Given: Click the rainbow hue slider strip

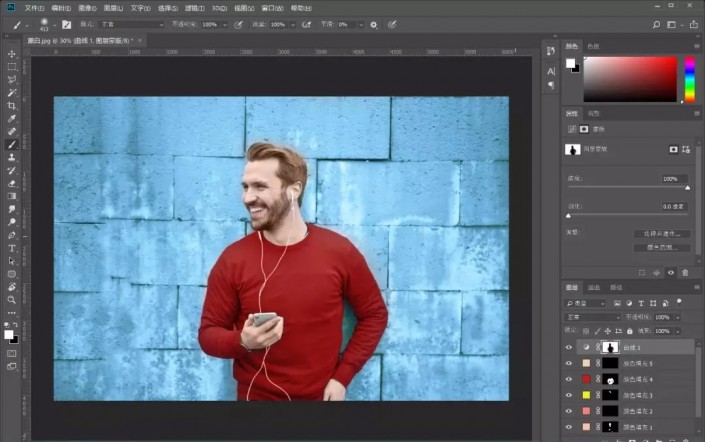Looking at the screenshot, I should click(689, 79).
